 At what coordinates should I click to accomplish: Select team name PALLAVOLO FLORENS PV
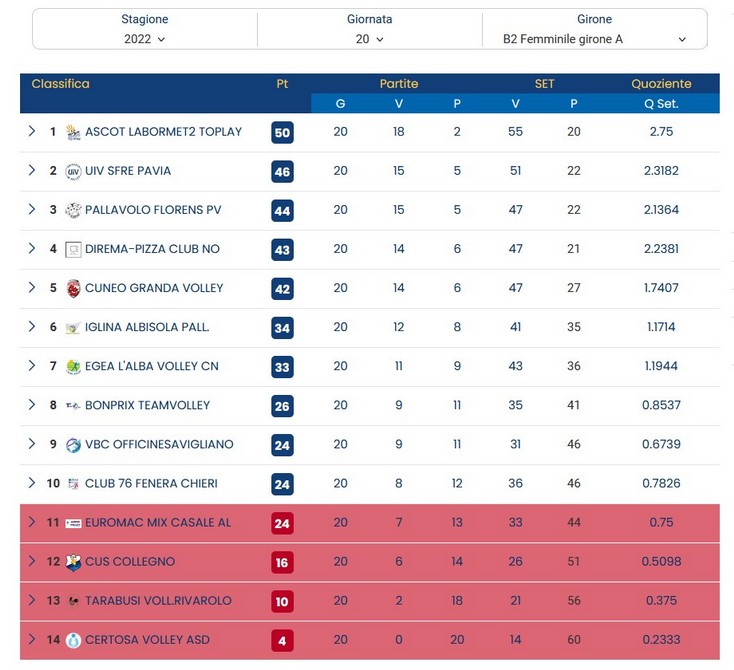click(153, 210)
